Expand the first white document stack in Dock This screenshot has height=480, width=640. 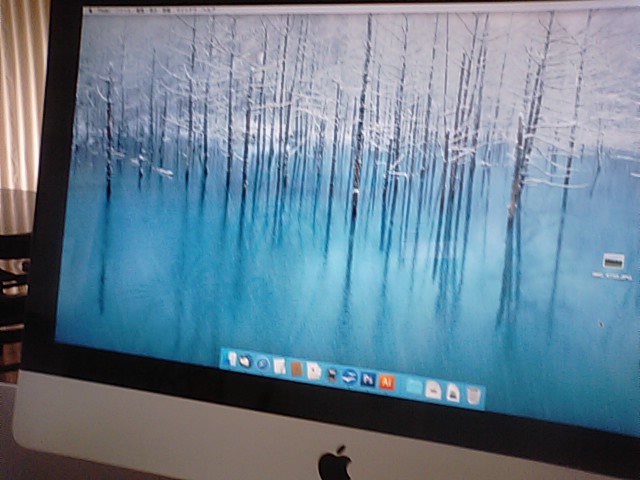click(433, 389)
